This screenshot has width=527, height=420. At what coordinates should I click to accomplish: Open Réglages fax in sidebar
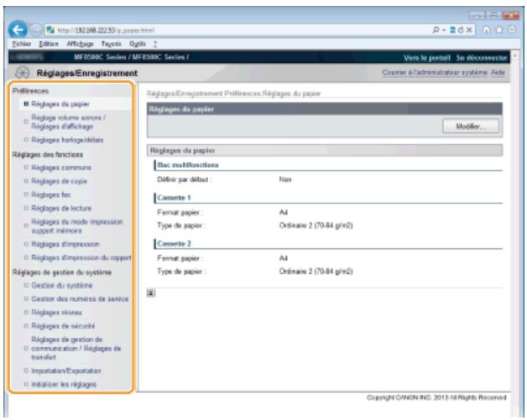tap(50, 194)
